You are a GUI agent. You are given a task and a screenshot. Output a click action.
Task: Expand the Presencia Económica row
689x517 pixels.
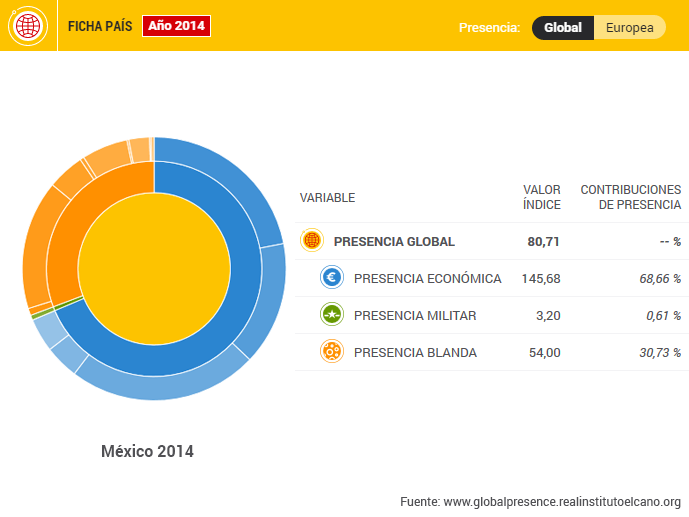click(x=427, y=278)
